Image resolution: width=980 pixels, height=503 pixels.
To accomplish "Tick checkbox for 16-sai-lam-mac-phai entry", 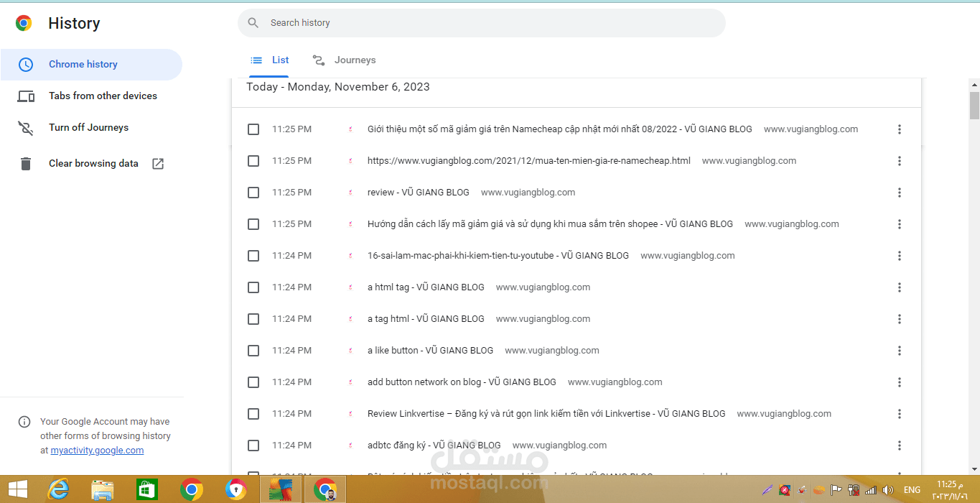I will (x=253, y=256).
